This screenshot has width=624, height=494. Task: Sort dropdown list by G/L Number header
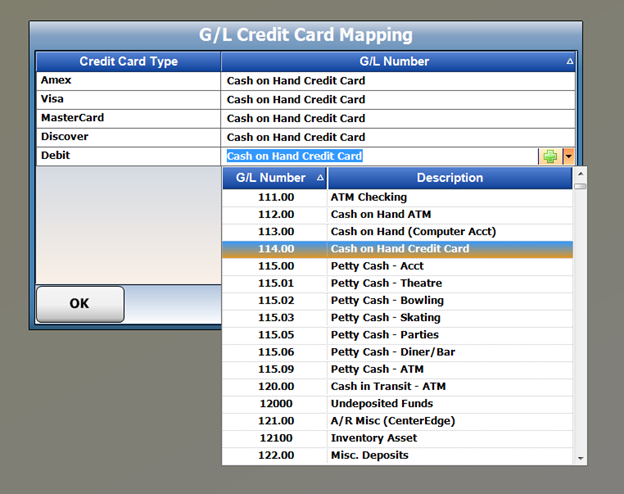[x=275, y=178]
